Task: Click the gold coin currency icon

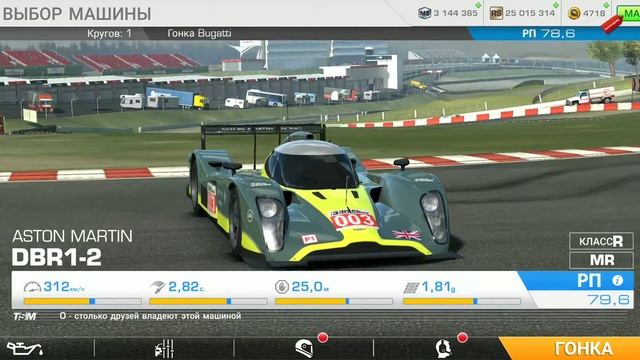Action: coord(574,13)
